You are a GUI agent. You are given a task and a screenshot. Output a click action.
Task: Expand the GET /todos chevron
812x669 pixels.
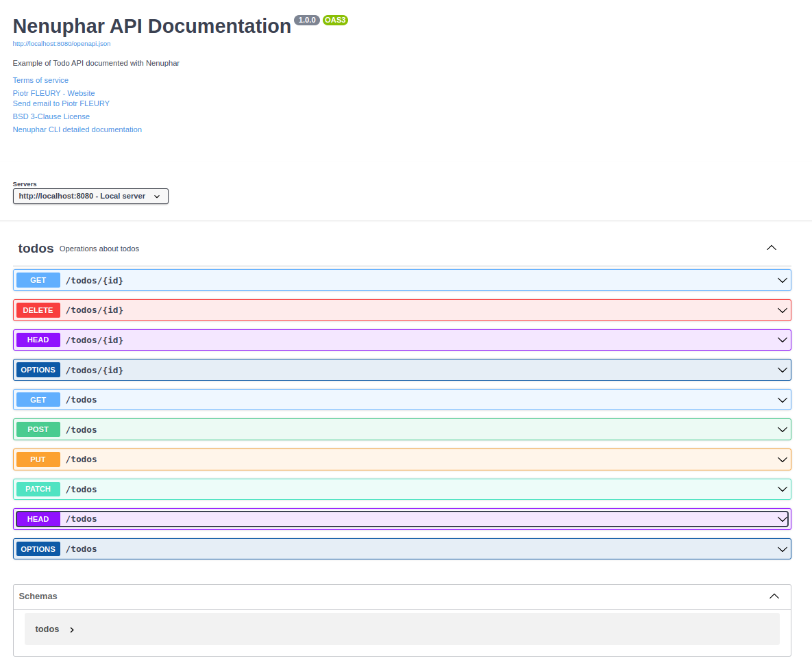(782, 400)
